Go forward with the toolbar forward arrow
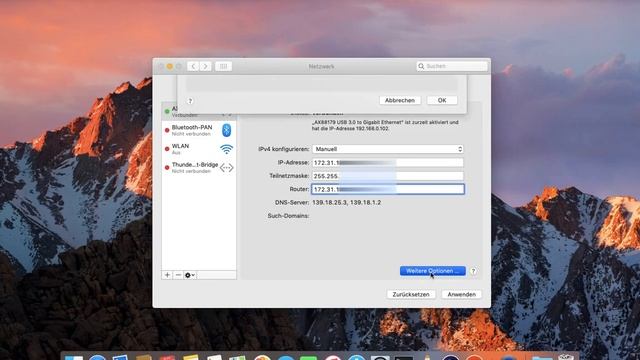 pyautogui.click(x=206, y=66)
